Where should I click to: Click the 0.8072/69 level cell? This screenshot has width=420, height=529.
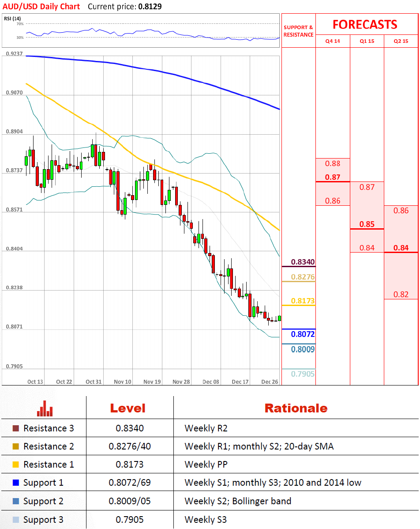[129, 483]
